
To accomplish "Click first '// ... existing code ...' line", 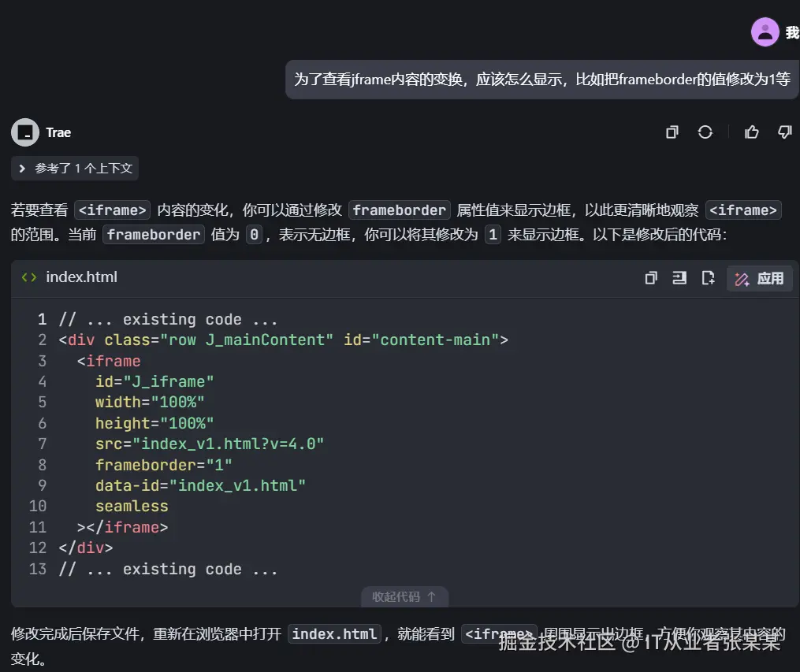I will pos(168,320).
